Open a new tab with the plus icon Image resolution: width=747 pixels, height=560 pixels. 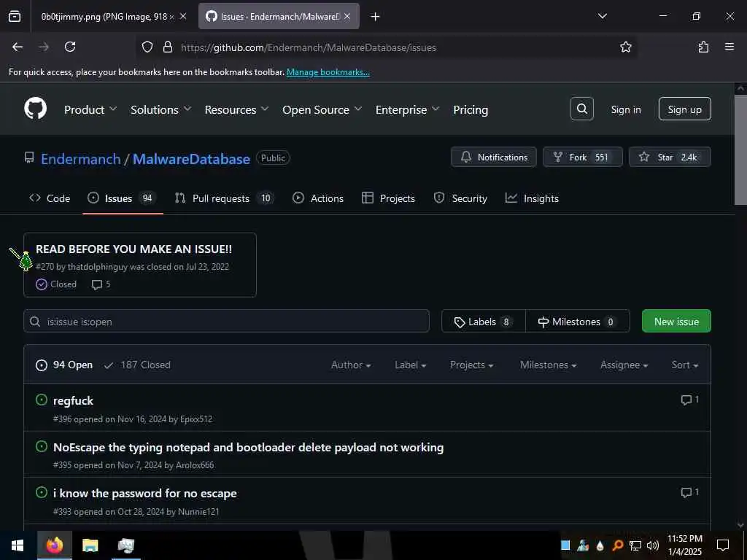[x=375, y=17]
